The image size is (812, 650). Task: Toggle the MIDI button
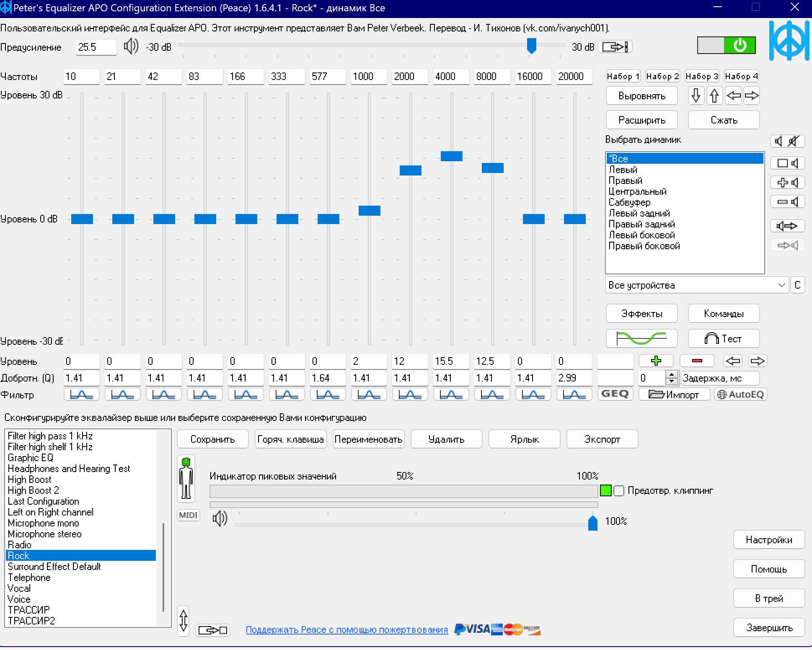pos(188,515)
